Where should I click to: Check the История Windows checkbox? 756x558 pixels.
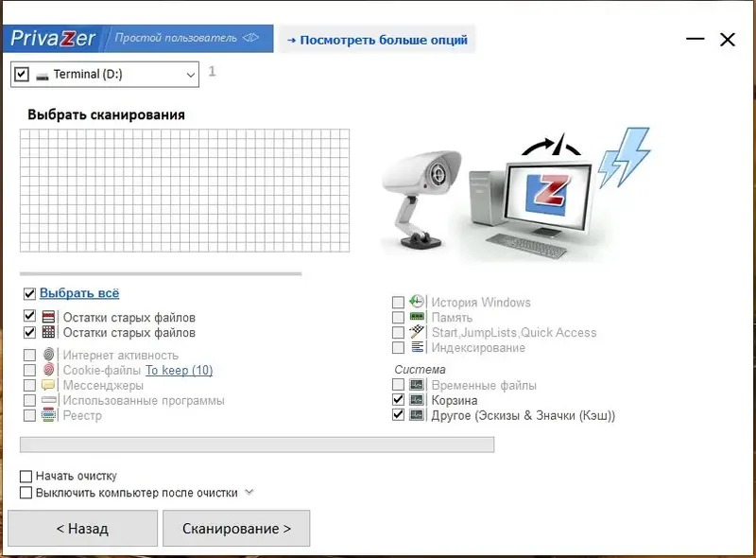[398, 303]
